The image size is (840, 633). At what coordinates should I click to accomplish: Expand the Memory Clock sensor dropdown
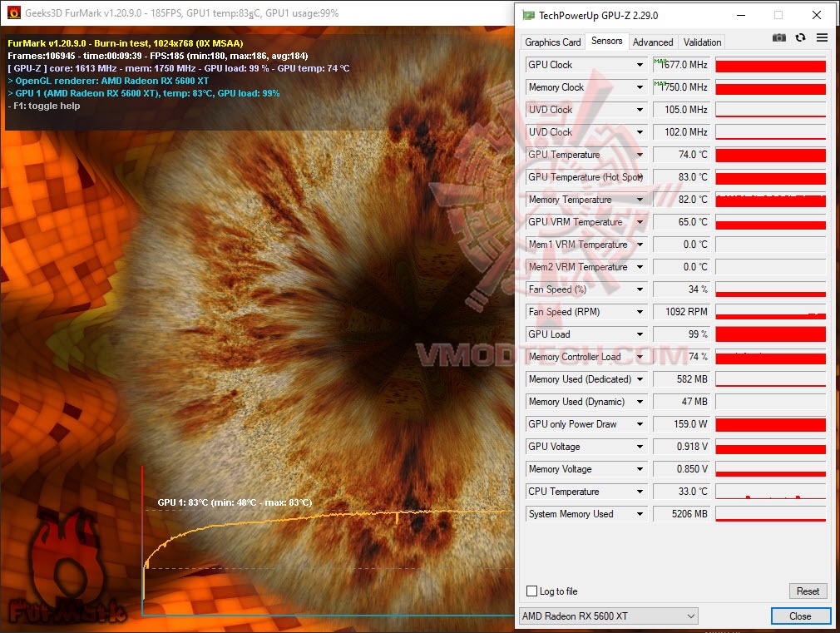(640, 87)
